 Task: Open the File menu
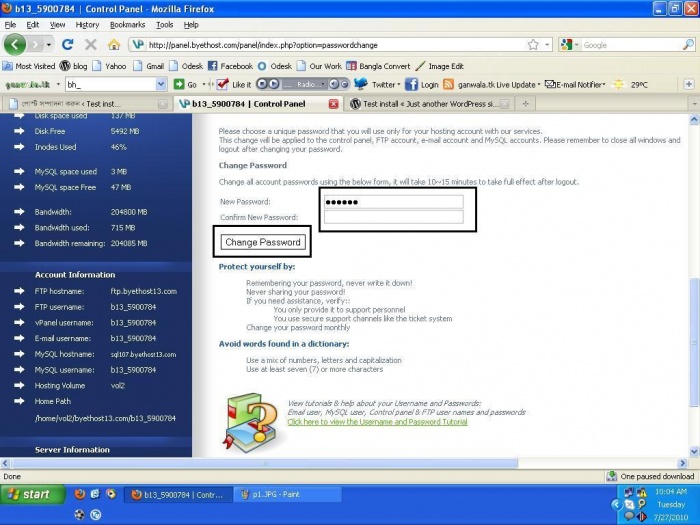(x=10, y=25)
